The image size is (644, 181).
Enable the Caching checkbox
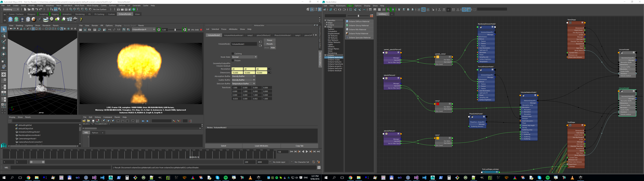pos(233,53)
